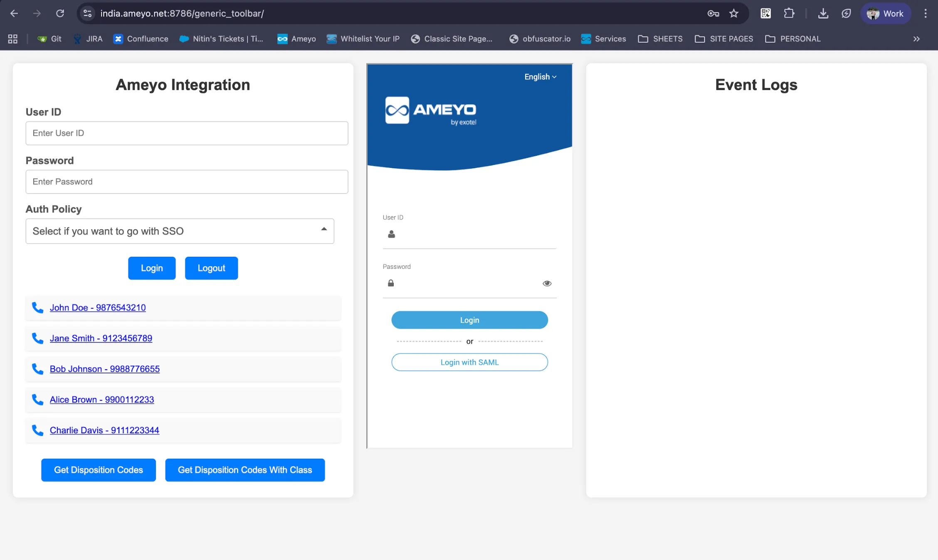Image resolution: width=938 pixels, height=560 pixels.
Task: Click the phone icon beside Charlie Davis
Action: pyautogui.click(x=37, y=430)
